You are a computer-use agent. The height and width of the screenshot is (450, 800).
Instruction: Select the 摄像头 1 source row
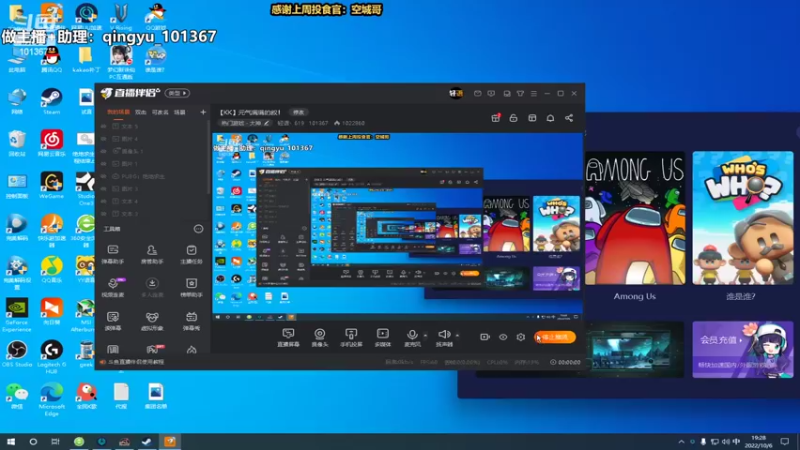click(x=152, y=151)
